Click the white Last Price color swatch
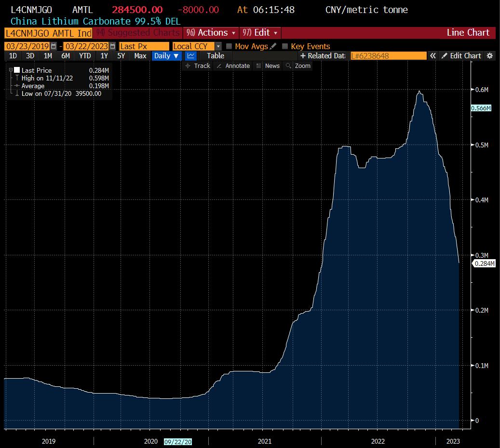The height and width of the screenshot is (448, 500). [17, 70]
